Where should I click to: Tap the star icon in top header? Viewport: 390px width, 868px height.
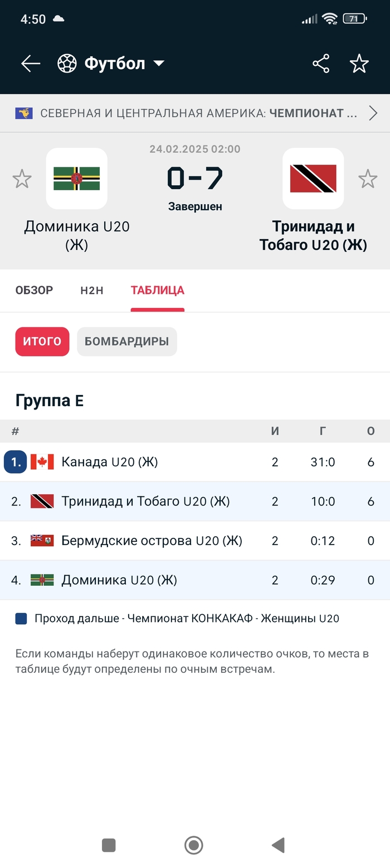[x=359, y=64]
